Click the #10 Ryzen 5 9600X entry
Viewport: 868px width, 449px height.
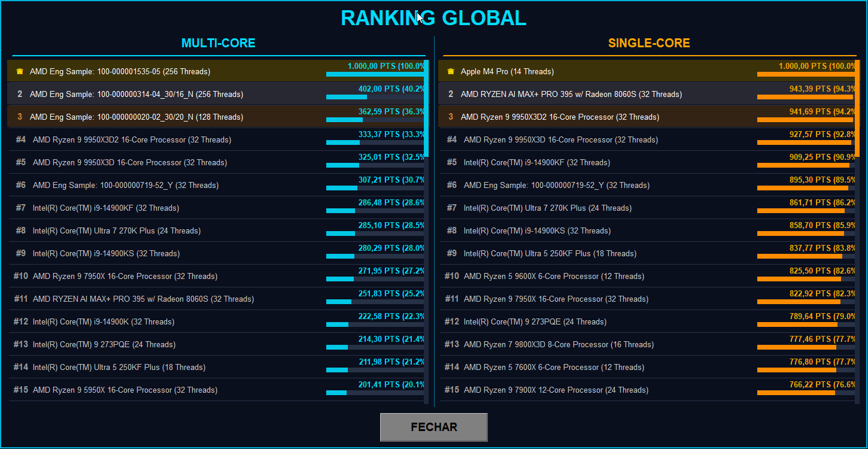(647, 276)
